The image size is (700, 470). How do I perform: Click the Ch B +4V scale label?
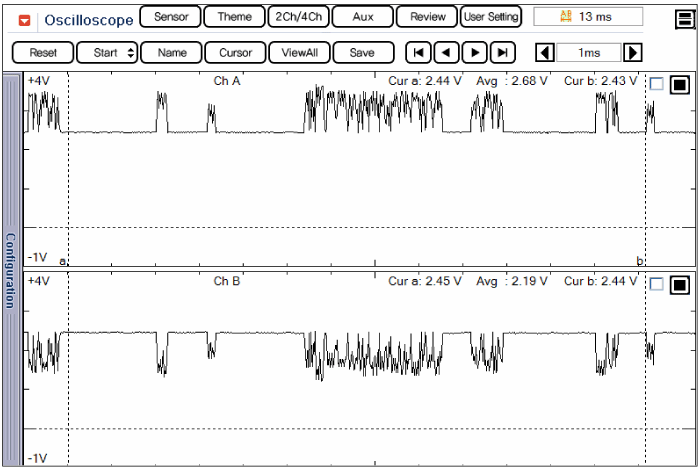point(39,281)
